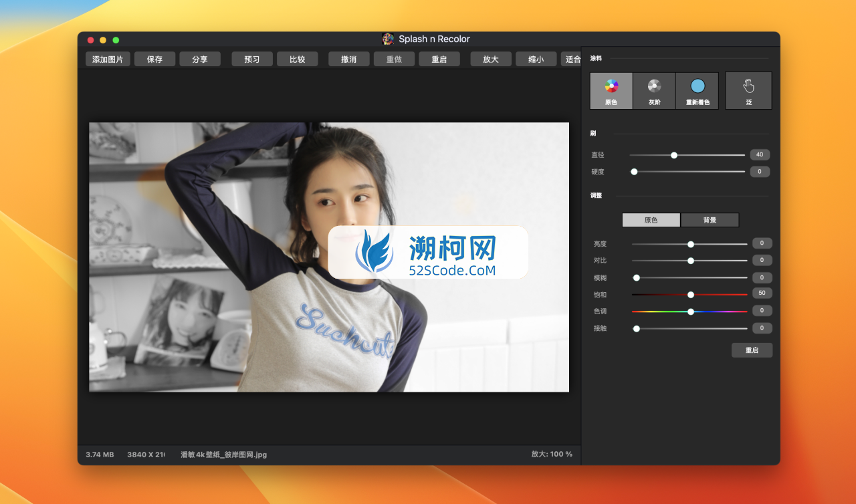Adjust the 色调 hue rainbow slider

pyautogui.click(x=689, y=311)
